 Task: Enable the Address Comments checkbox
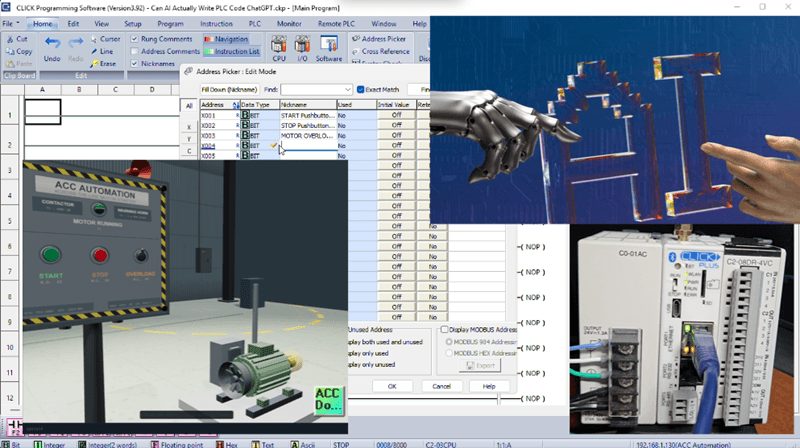coord(134,52)
